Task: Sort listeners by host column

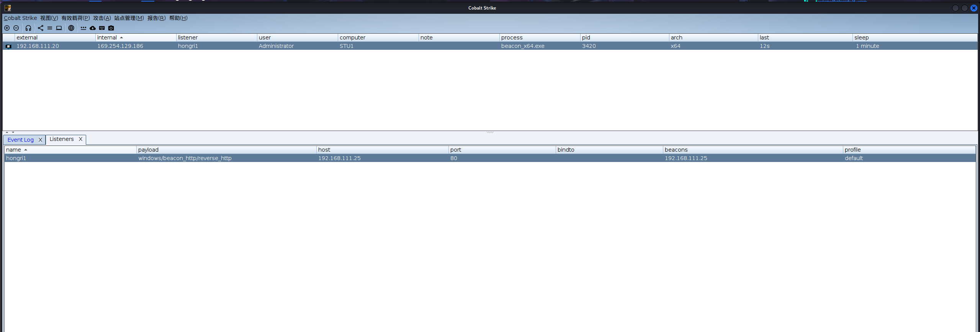Action: click(x=383, y=150)
